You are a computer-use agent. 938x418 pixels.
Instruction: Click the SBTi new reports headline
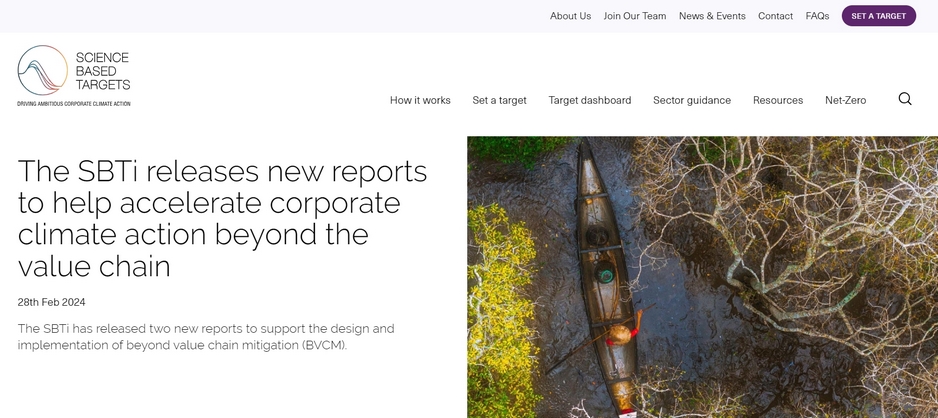tap(222, 218)
